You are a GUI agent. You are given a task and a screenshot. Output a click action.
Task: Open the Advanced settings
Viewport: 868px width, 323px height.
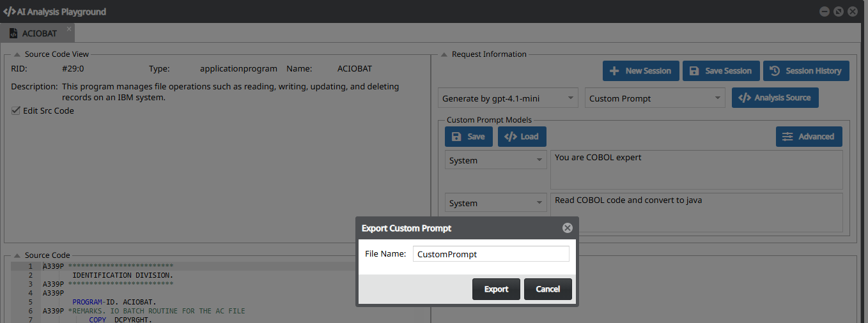[x=809, y=137]
